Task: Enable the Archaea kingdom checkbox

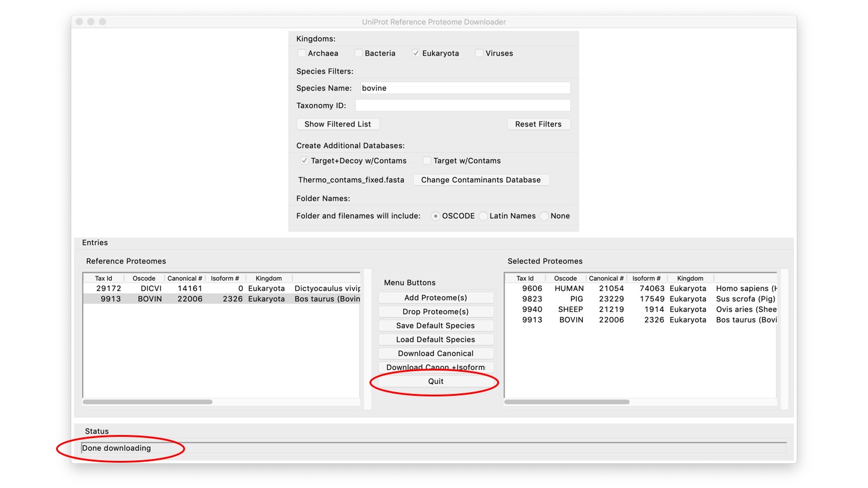Action: pyautogui.click(x=301, y=54)
